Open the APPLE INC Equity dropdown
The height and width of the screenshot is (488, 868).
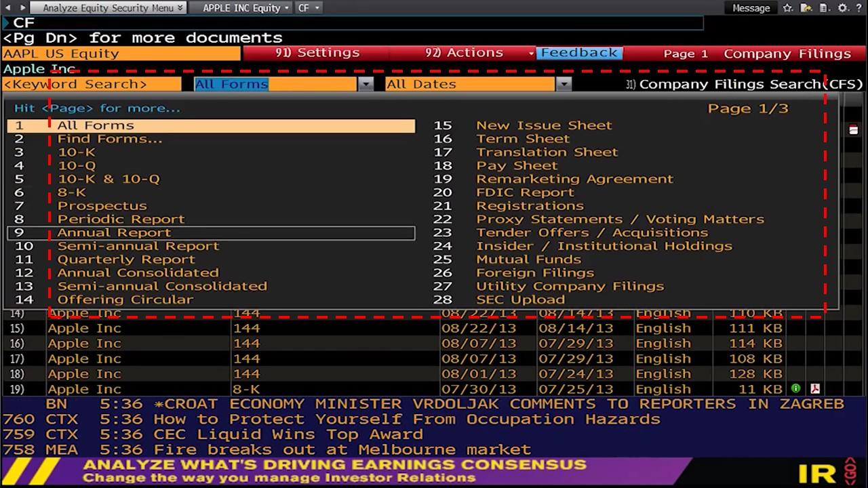click(x=246, y=8)
